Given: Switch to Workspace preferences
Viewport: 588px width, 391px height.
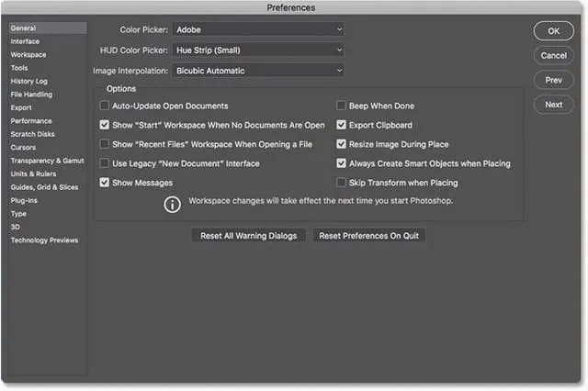Looking at the screenshot, I should coord(28,55).
